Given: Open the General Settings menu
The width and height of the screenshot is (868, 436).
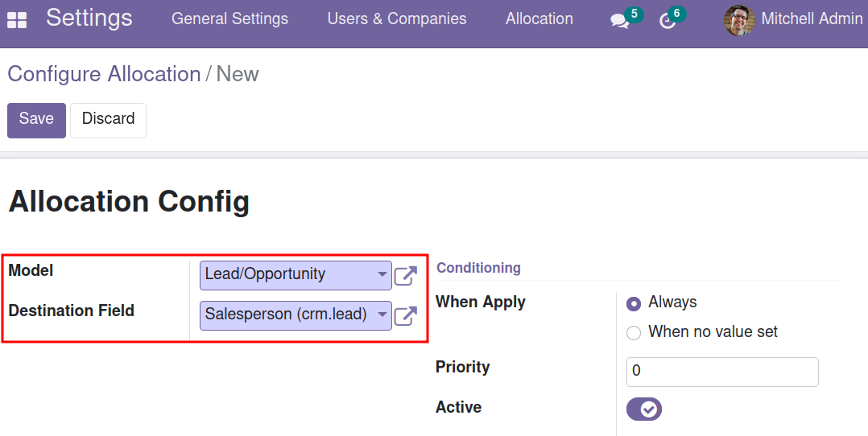Looking at the screenshot, I should 229,19.
